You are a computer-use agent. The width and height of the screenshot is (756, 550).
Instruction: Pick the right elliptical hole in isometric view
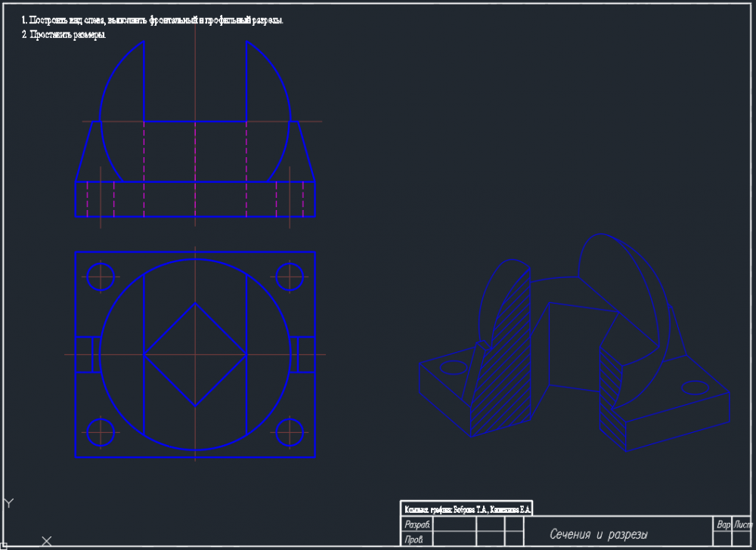[x=695, y=388]
